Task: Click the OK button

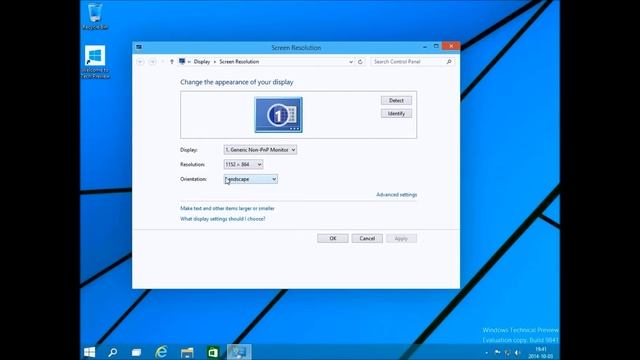Action: click(x=333, y=238)
